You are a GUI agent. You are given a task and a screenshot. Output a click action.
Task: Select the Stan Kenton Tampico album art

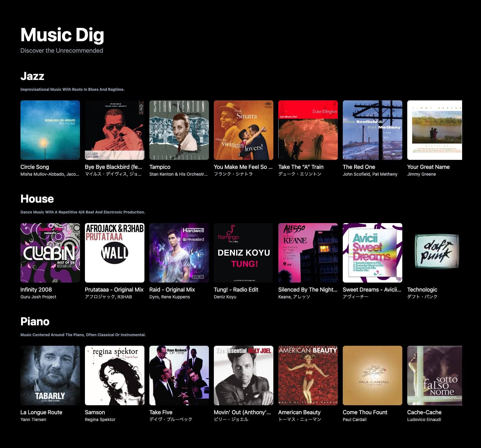[x=179, y=130]
